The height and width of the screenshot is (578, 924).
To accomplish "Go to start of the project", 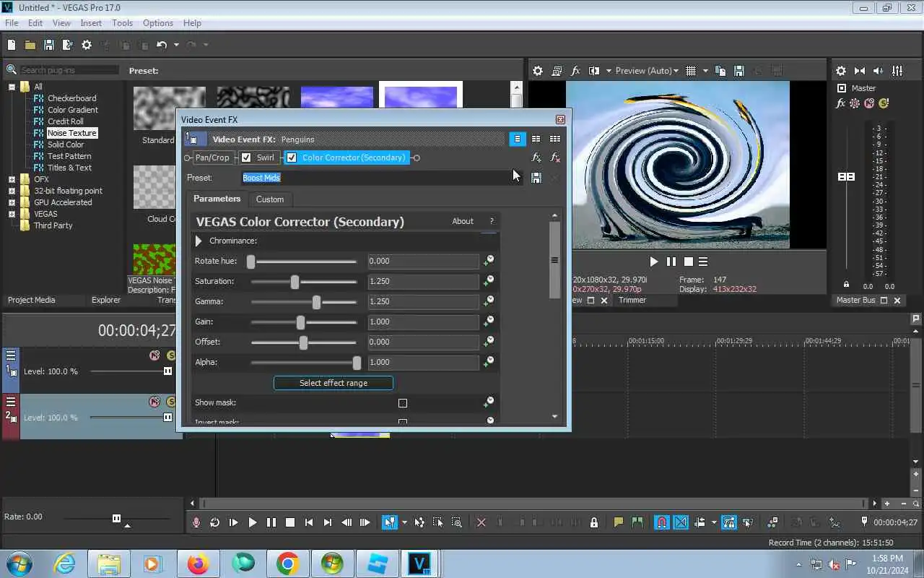I will click(x=309, y=522).
